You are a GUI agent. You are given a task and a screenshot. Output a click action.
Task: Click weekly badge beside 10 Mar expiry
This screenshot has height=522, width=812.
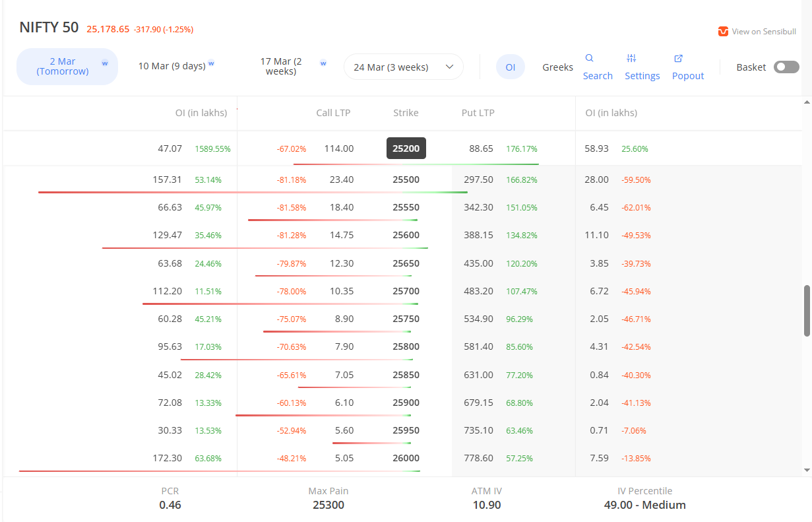[x=211, y=64]
